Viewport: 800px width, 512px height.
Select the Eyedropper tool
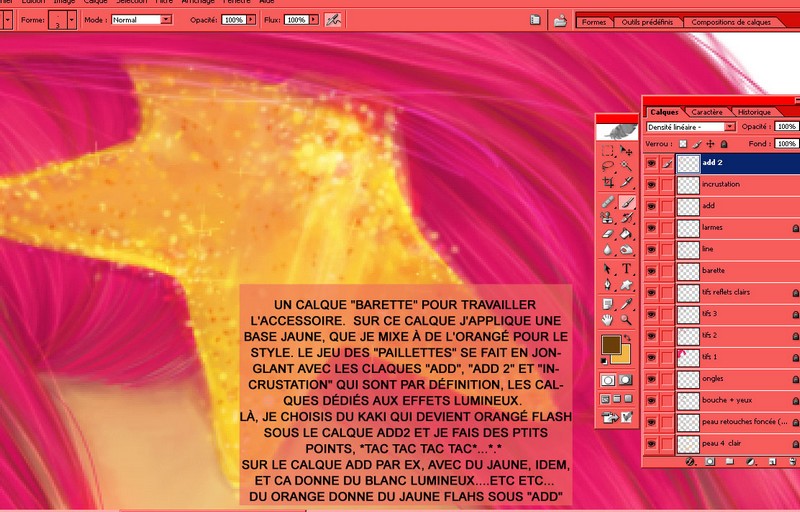tap(627, 304)
